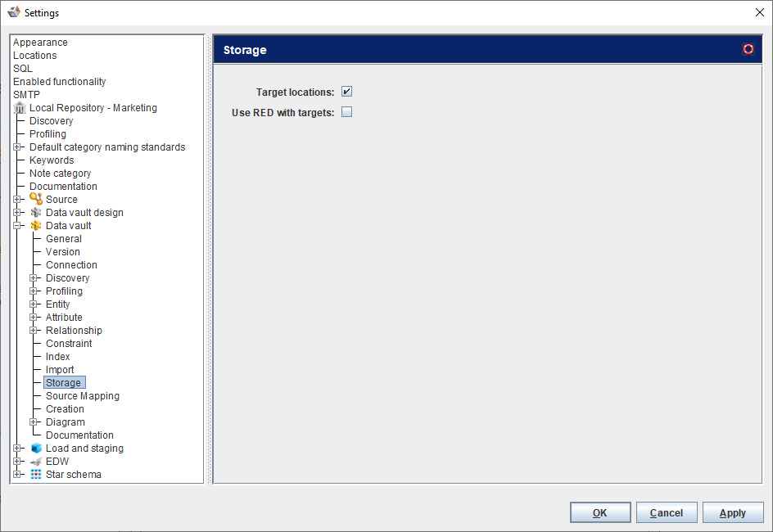Cancel the Settings dialog
This screenshot has height=532, width=773.
(666, 512)
